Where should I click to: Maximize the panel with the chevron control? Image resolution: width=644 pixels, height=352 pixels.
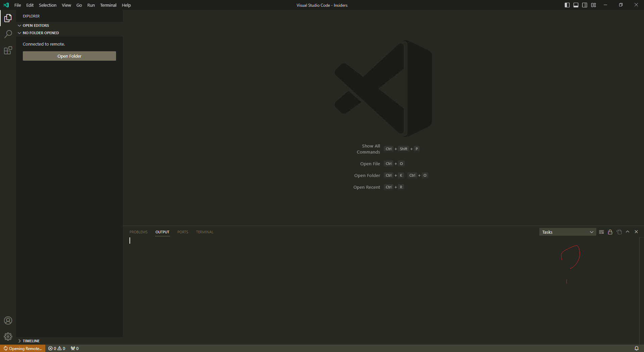(628, 232)
